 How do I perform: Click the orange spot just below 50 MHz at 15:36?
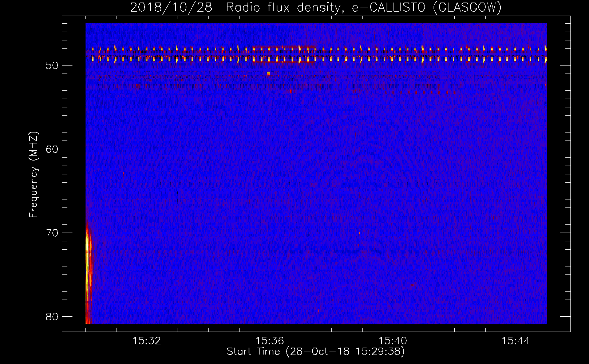point(268,73)
